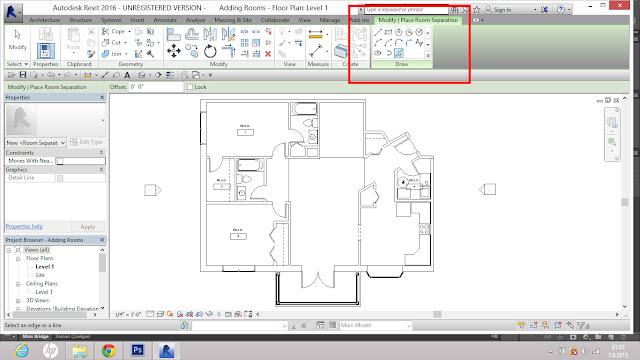
Task: Select the Array tool
Action: [244, 43]
